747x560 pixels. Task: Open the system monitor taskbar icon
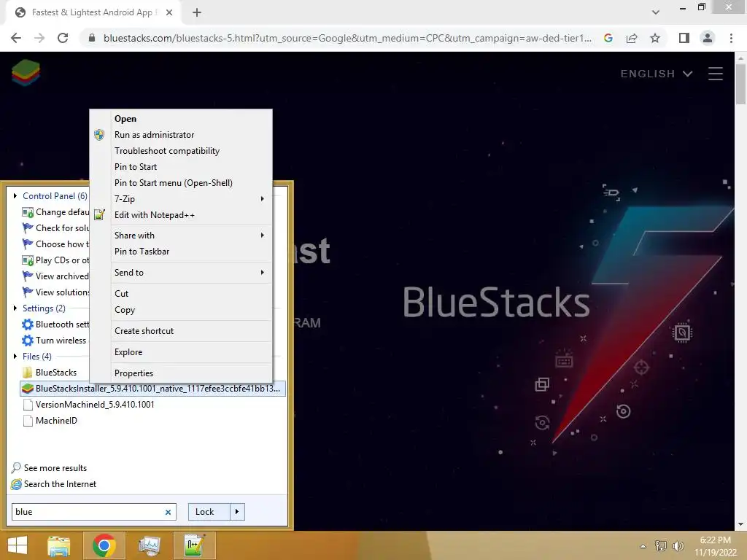[x=150, y=545]
